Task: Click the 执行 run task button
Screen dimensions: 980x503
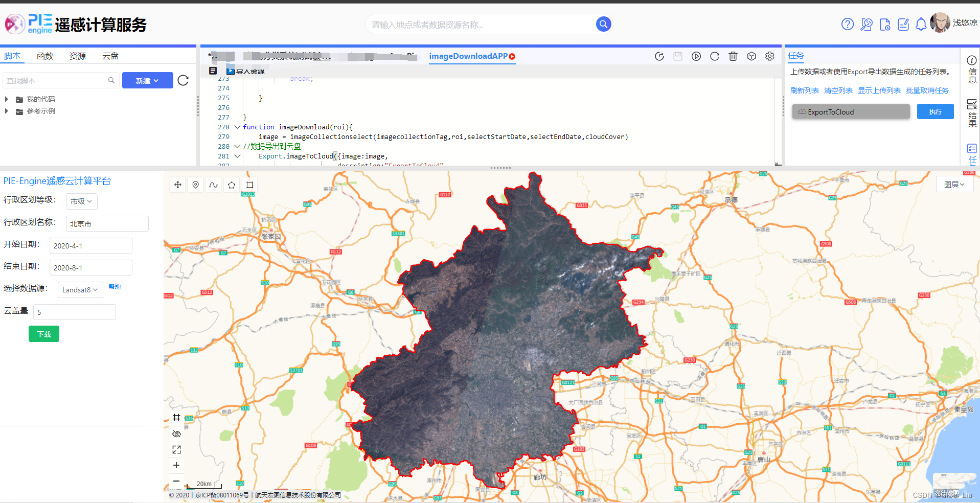Action: pyautogui.click(x=935, y=111)
